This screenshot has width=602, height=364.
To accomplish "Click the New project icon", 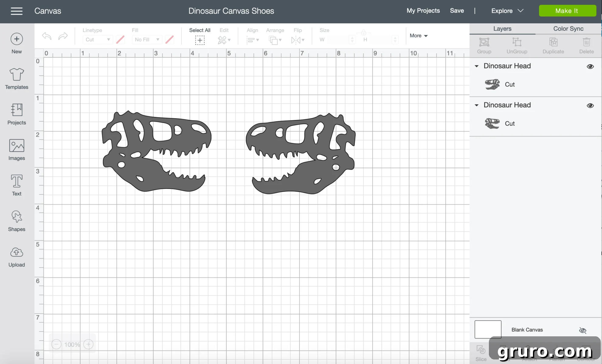I will 17,39.
